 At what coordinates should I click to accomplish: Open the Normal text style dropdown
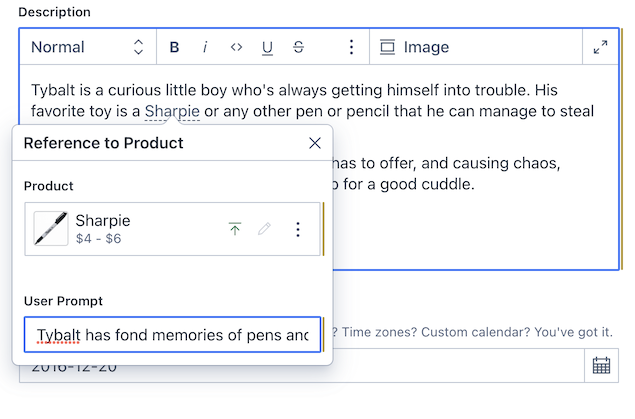click(87, 47)
